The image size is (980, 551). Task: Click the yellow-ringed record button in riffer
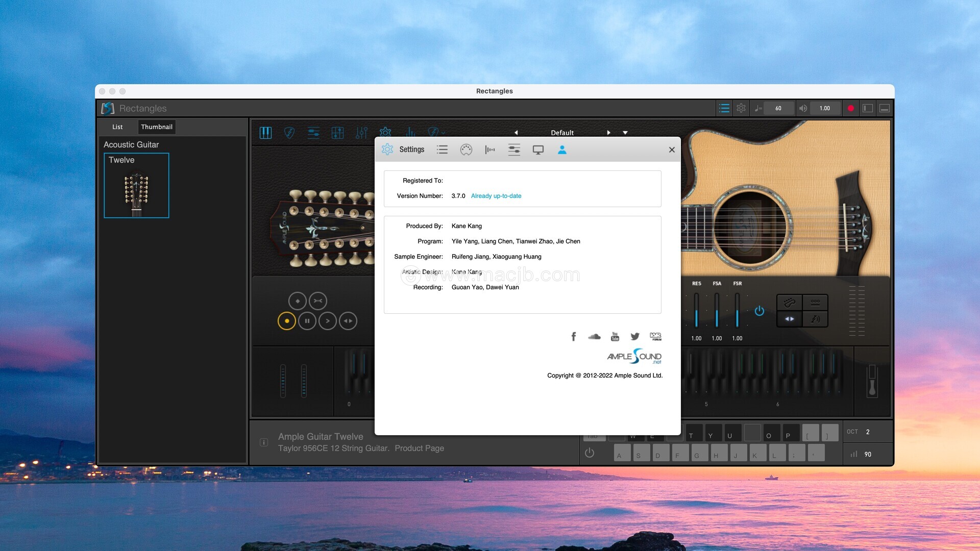click(x=287, y=321)
